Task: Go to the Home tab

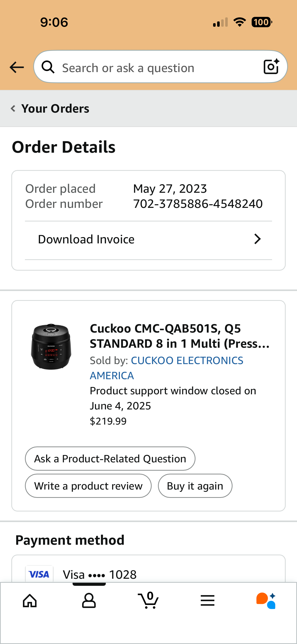Action: (x=30, y=601)
